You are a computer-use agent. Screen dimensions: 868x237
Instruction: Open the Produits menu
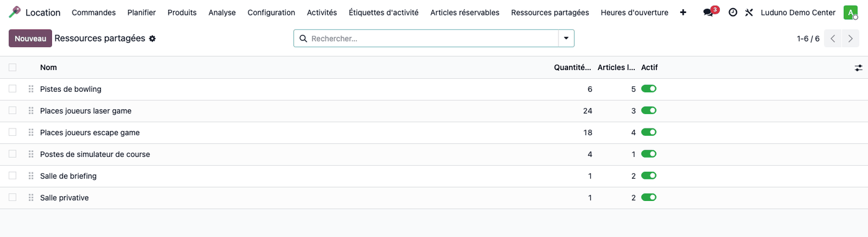[182, 12]
